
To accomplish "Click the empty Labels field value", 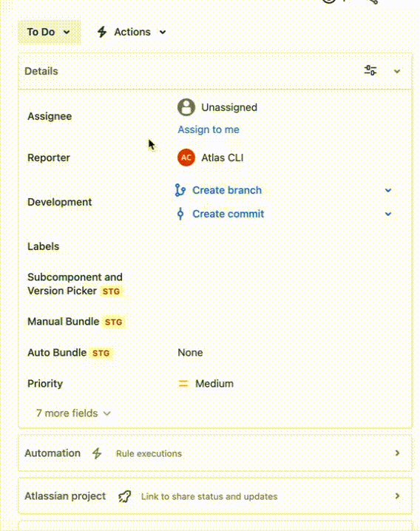I will pos(285,246).
